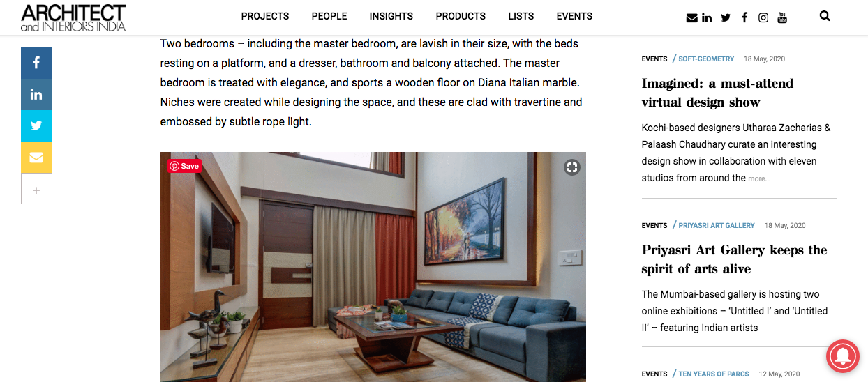Read Imagined virtual design show article
This screenshot has height=382, width=868.
point(717,93)
